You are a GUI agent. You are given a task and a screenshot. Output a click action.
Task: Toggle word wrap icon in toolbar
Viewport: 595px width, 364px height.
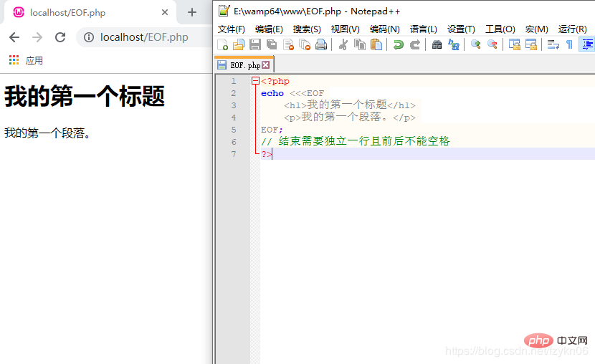553,44
